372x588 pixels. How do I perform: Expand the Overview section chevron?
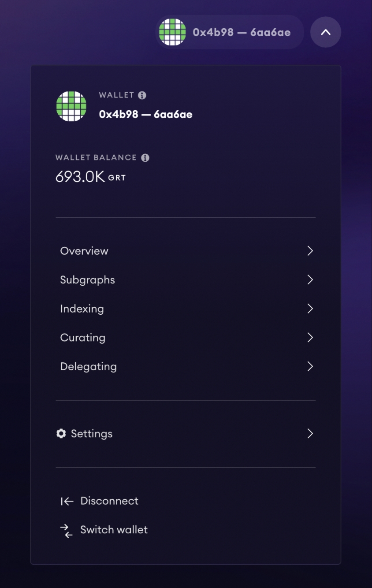(310, 251)
